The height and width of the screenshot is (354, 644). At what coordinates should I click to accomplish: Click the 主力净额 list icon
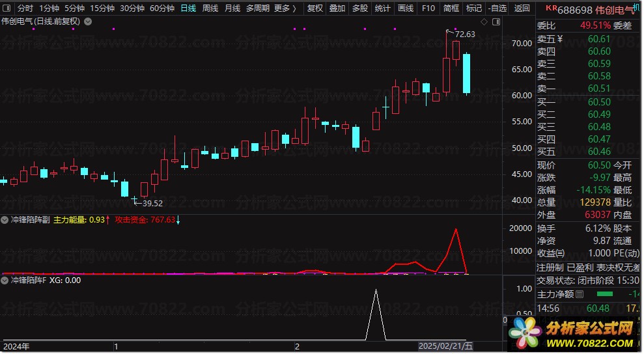click(580, 294)
